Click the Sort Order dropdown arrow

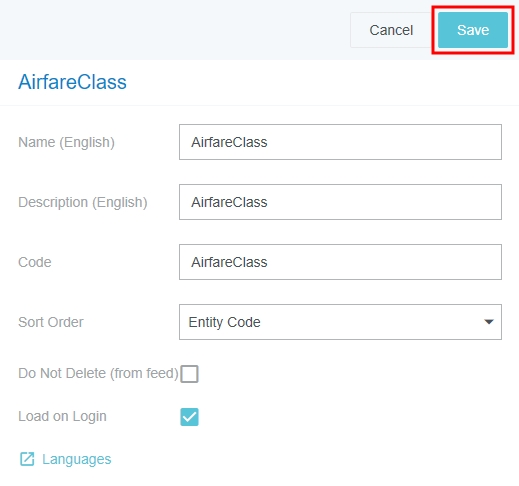click(489, 322)
